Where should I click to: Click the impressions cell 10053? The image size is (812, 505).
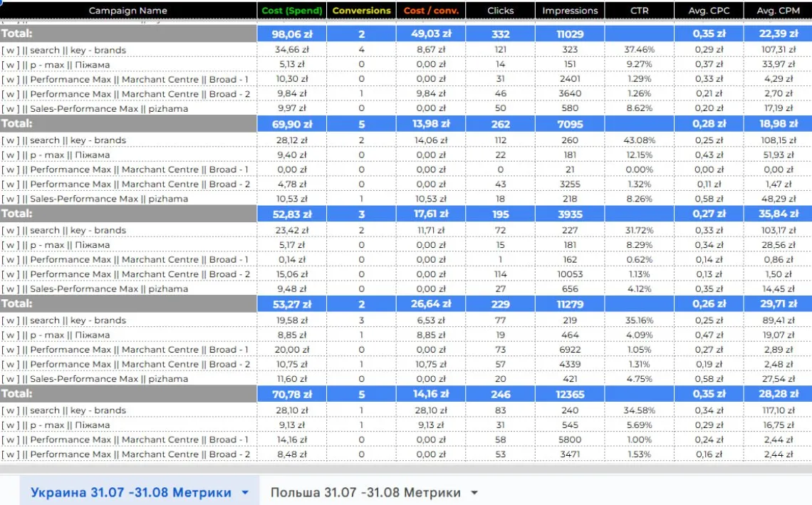coord(570,274)
